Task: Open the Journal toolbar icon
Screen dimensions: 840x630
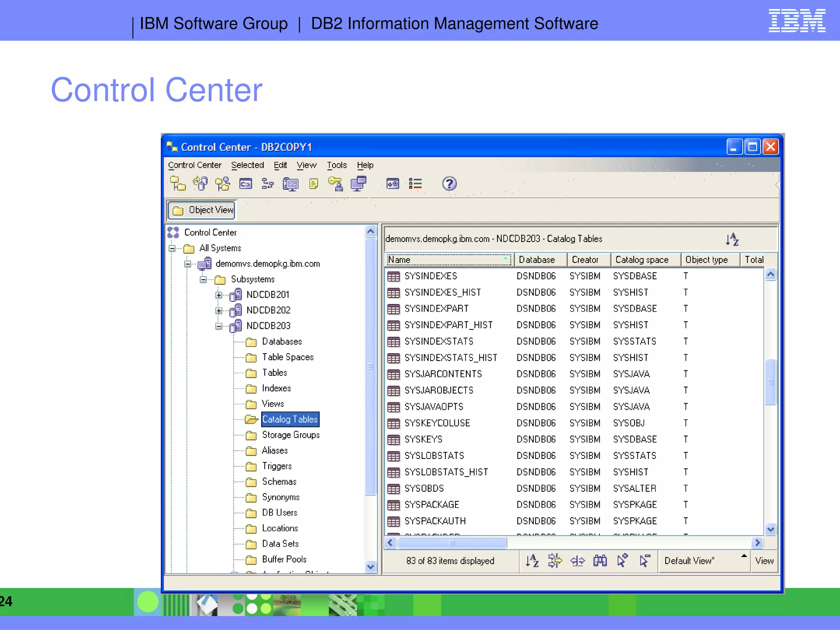Action: 314,183
